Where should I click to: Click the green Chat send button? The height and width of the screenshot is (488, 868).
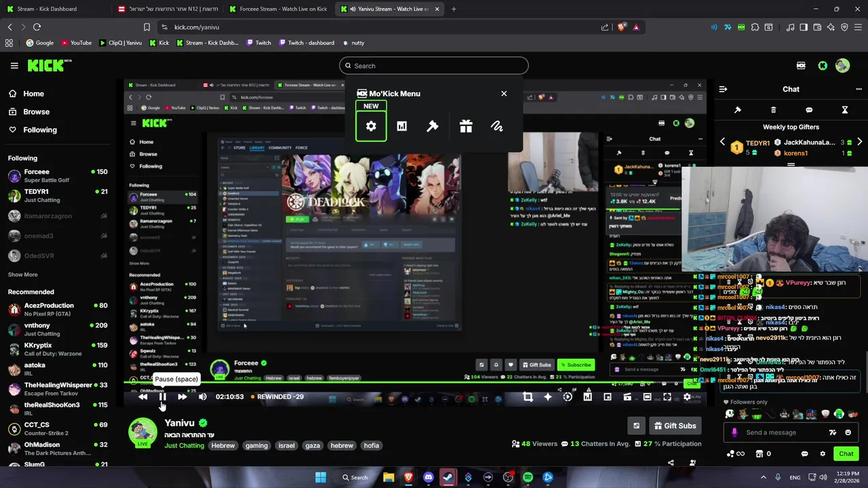(x=846, y=454)
